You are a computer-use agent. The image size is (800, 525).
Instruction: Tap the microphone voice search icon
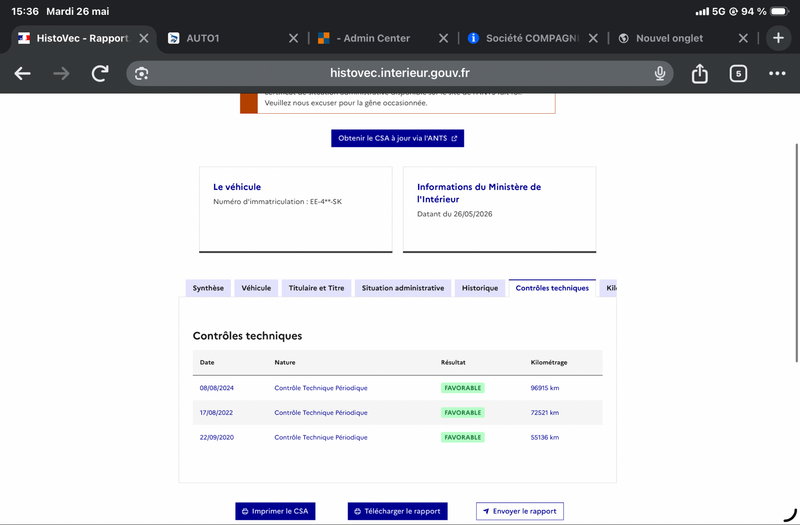(660, 73)
